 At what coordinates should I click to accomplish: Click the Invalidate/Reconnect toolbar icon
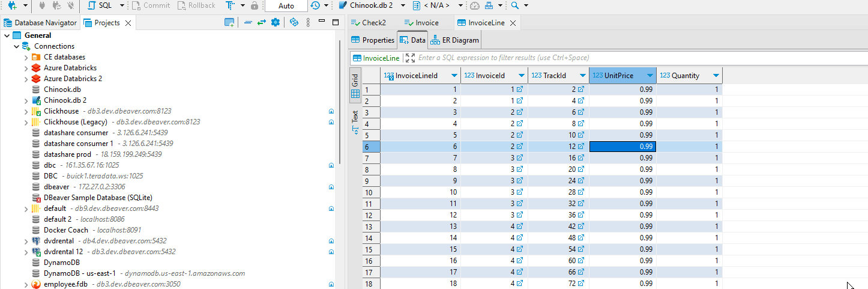click(56, 5)
